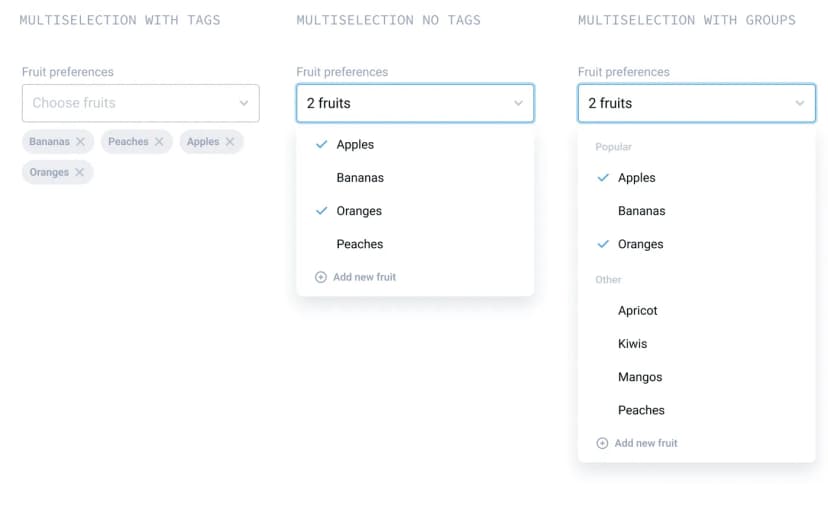This screenshot has height=528, width=828.
Task: Click Add new fruit in grouped dropdown
Action: pos(646,444)
